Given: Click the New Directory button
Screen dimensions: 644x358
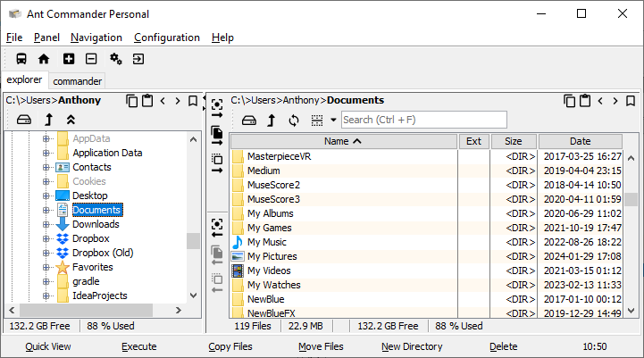Looking at the screenshot, I should 412,346.
